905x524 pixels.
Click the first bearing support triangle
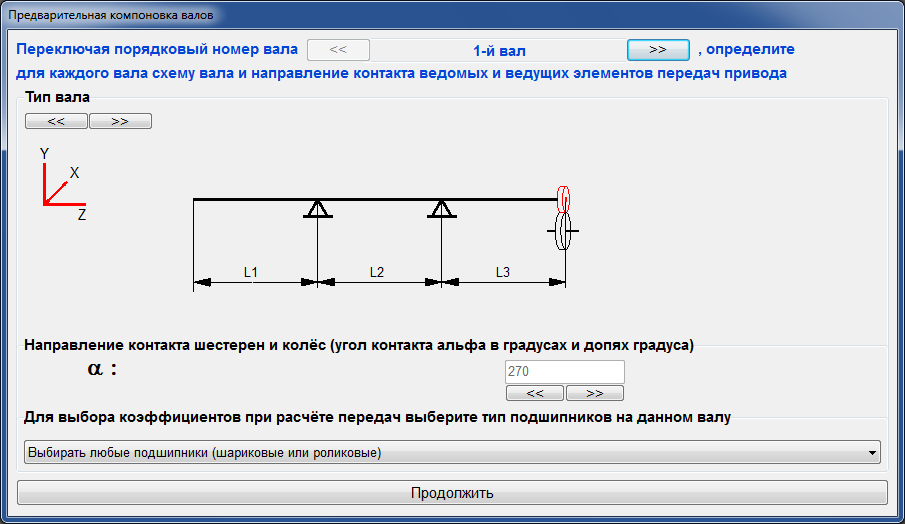pyautogui.click(x=317, y=209)
